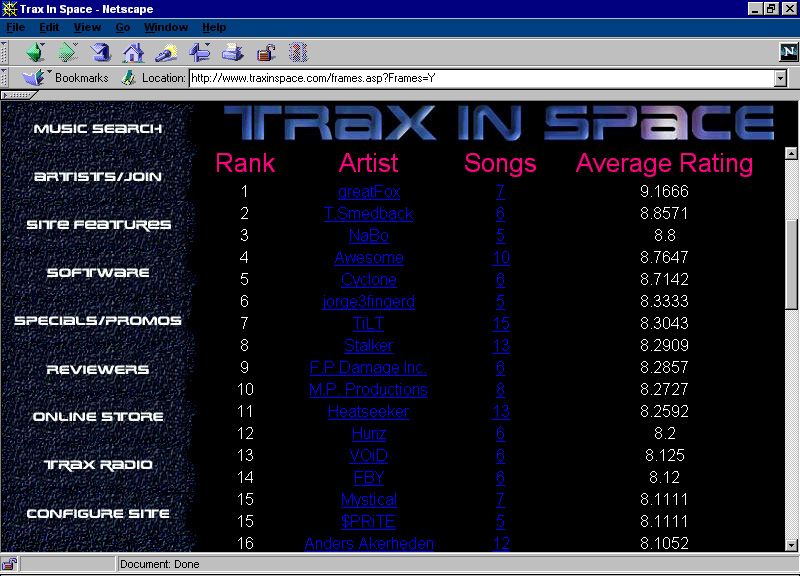The width and height of the screenshot is (800, 576).
Task: Expand the Location URL history dropdown
Action: tap(780, 78)
